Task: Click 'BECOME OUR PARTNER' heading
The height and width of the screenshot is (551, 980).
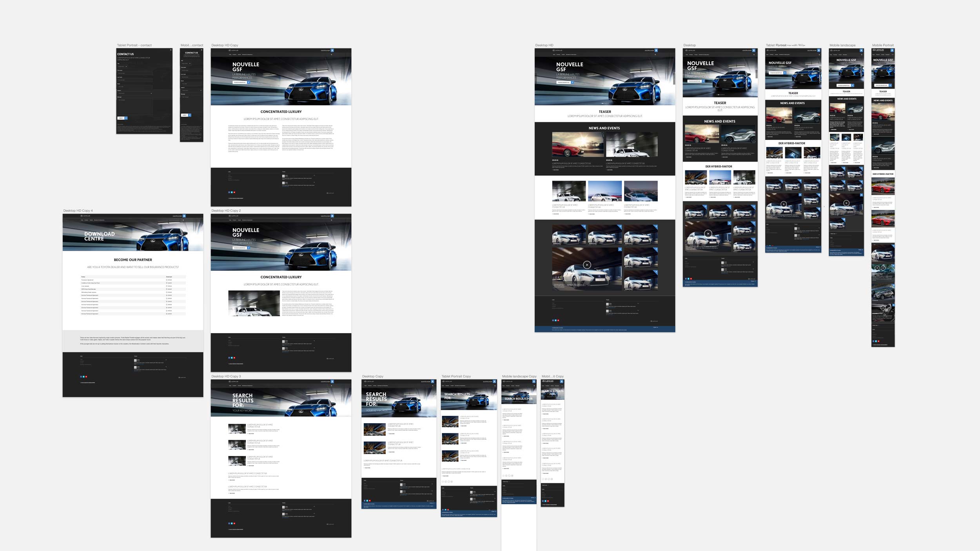Action: tap(133, 260)
